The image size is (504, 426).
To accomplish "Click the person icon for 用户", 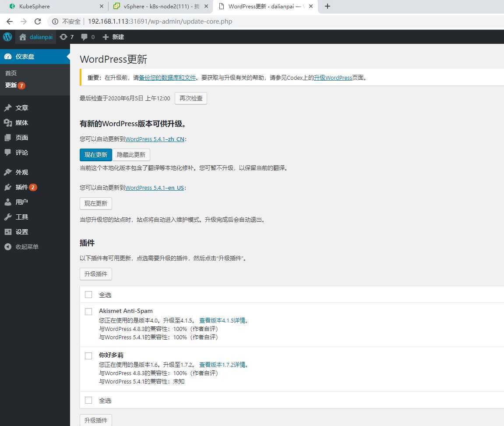I will click(8, 202).
